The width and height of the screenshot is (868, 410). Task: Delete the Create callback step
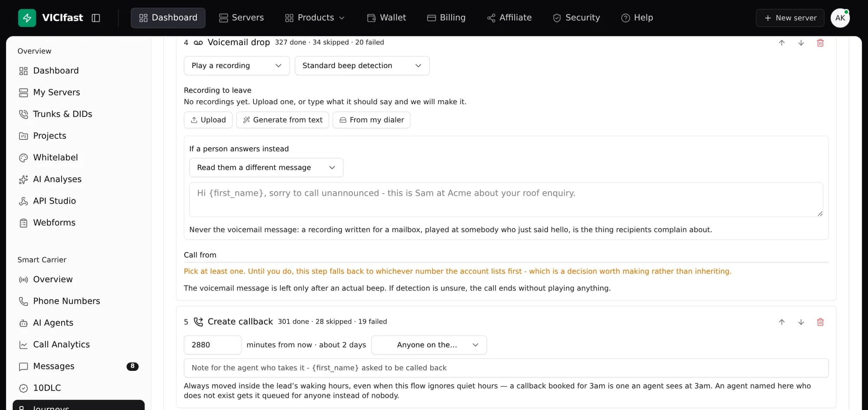[820, 322]
